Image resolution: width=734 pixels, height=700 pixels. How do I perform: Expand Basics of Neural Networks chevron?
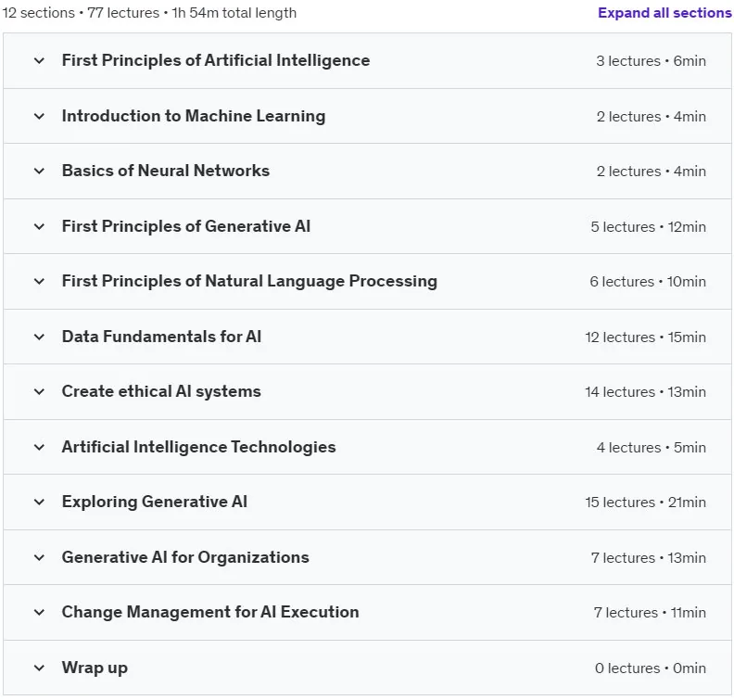coord(39,171)
